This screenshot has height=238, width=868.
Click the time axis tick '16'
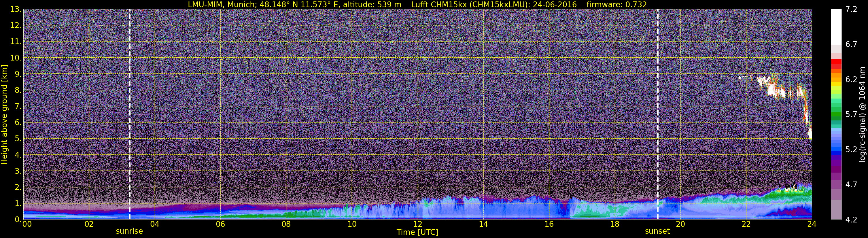click(x=549, y=224)
